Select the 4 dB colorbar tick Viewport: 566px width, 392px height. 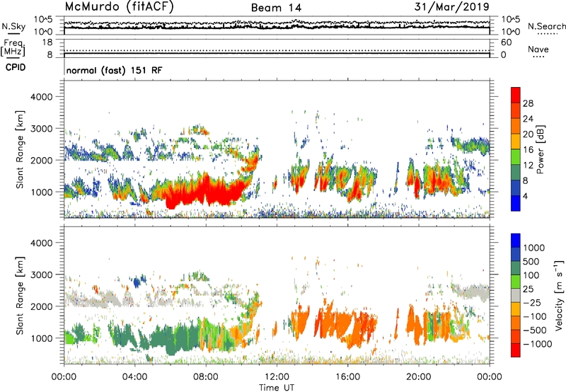coord(525,196)
